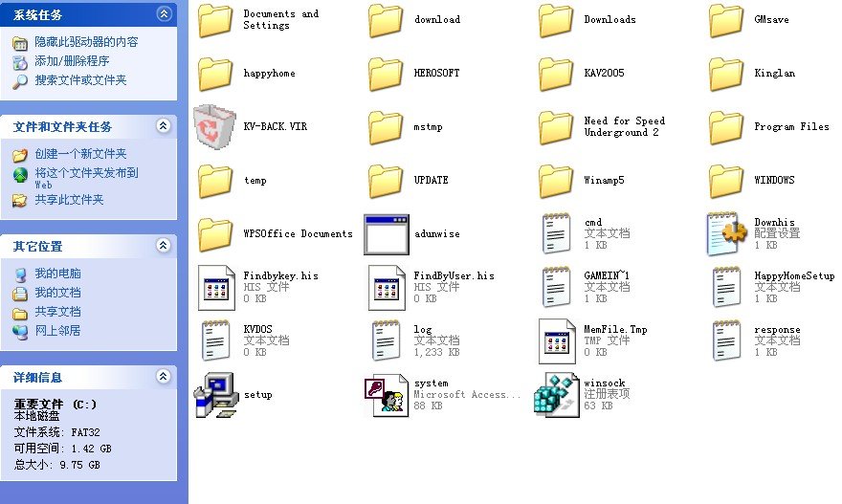Open the KV-BACK.VIR recycle bin icon
This screenshot has width=842, height=504.
(215, 127)
